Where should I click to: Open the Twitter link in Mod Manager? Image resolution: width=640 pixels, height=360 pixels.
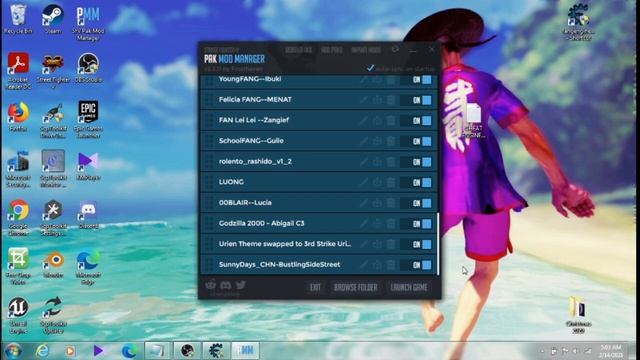pyautogui.click(x=240, y=284)
